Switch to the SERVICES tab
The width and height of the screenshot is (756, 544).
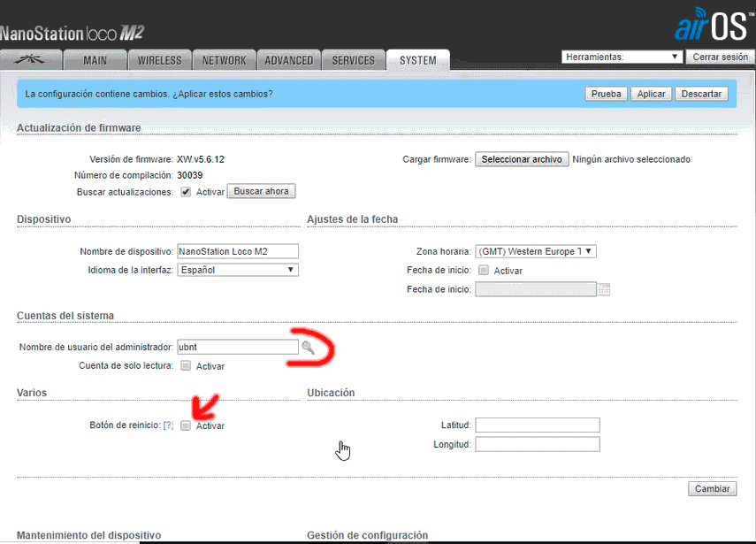pos(354,60)
